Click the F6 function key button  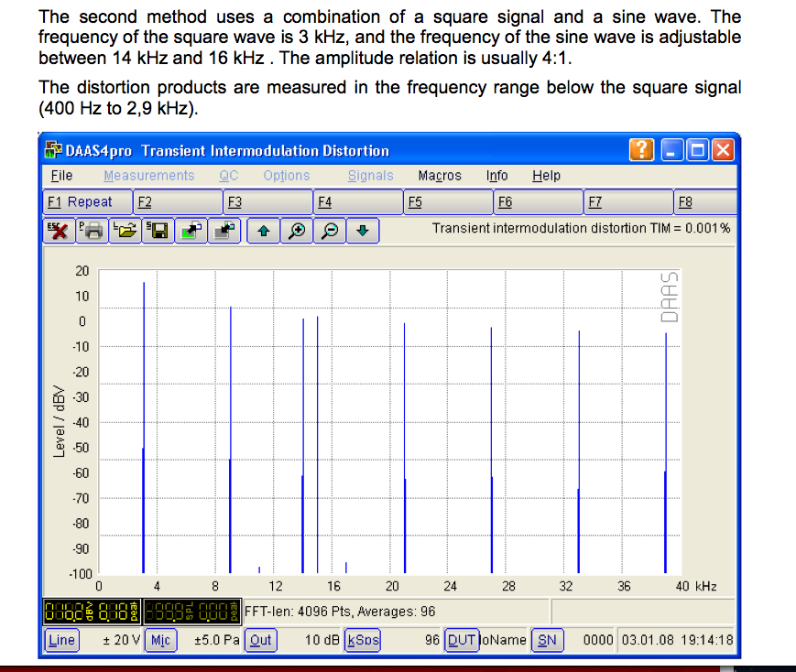click(539, 202)
